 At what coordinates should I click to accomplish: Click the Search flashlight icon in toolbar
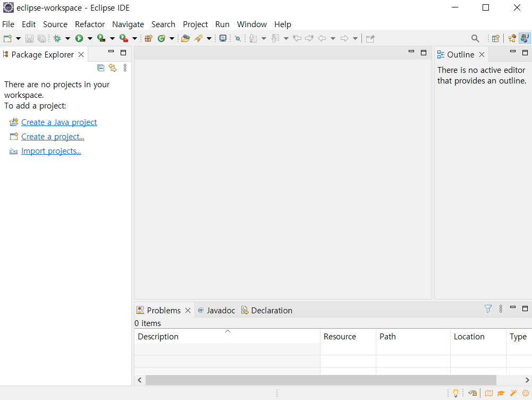tap(198, 38)
